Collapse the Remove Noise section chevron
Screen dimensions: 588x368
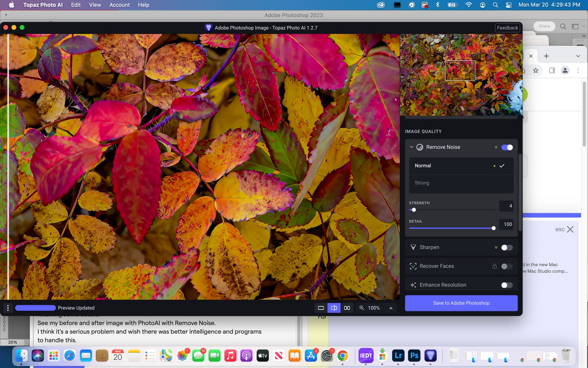[x=412, y=147]
